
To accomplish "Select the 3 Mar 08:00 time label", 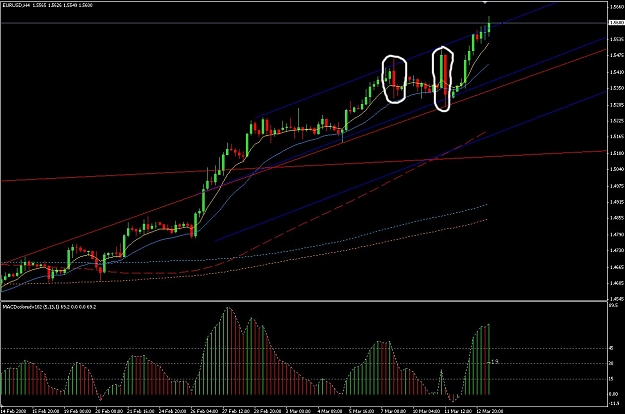I will coord(298,410).
